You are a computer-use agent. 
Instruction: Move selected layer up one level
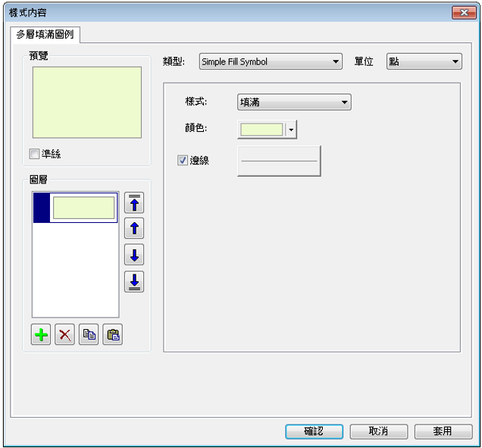click(134, 228)
